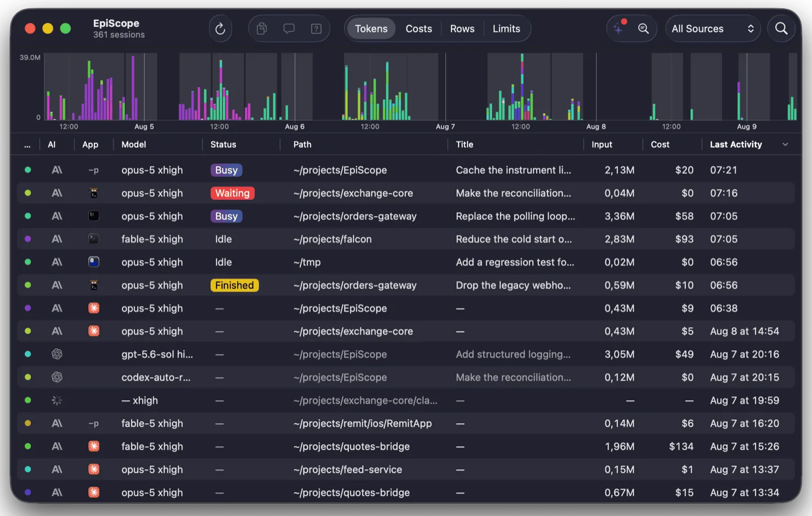This screenshot has height=516, width=812.
Task: Click the Title column header
Action: [x=464, y=144]
